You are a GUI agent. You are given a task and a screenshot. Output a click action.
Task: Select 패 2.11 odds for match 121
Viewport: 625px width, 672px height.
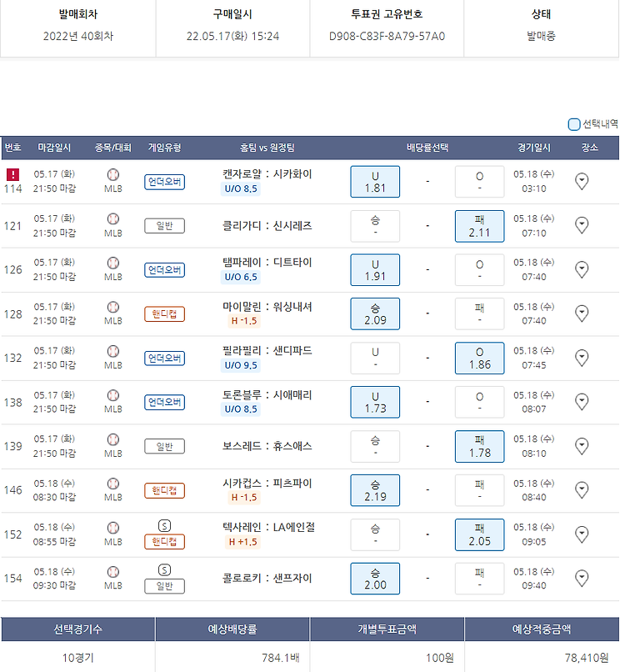click(x=479, y=226)
